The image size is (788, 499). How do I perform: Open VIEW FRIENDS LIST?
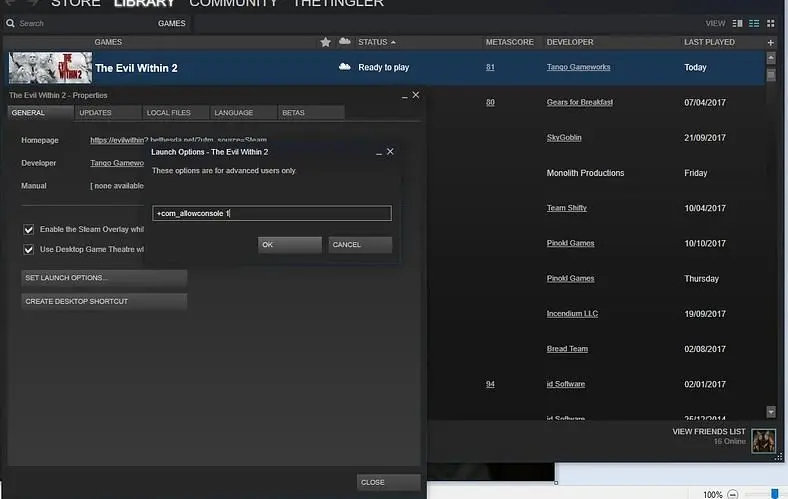click(709, 432)
